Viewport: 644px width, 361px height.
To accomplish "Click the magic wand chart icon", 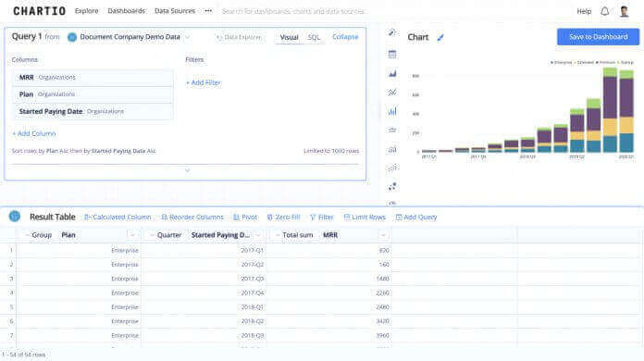I will (392, 32).
